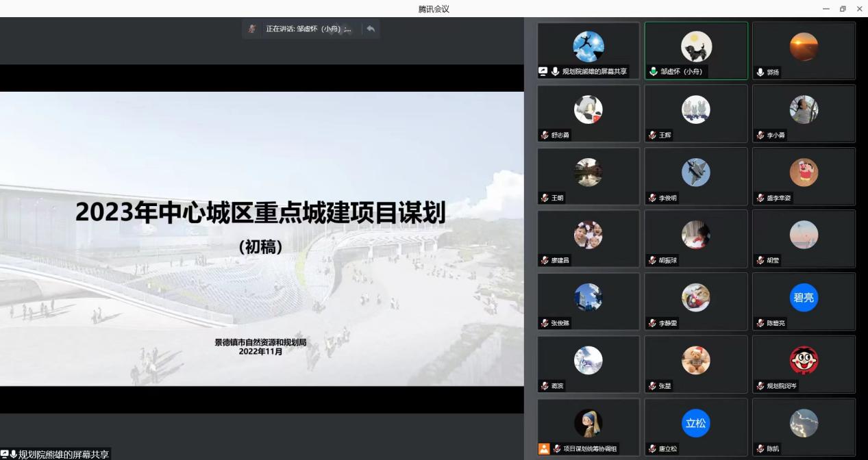Image resolution: width=868 pixels, height=460 pixels.
Task: Click the muted mic icon beside 李俊明
Action: (x=653, y=198)
